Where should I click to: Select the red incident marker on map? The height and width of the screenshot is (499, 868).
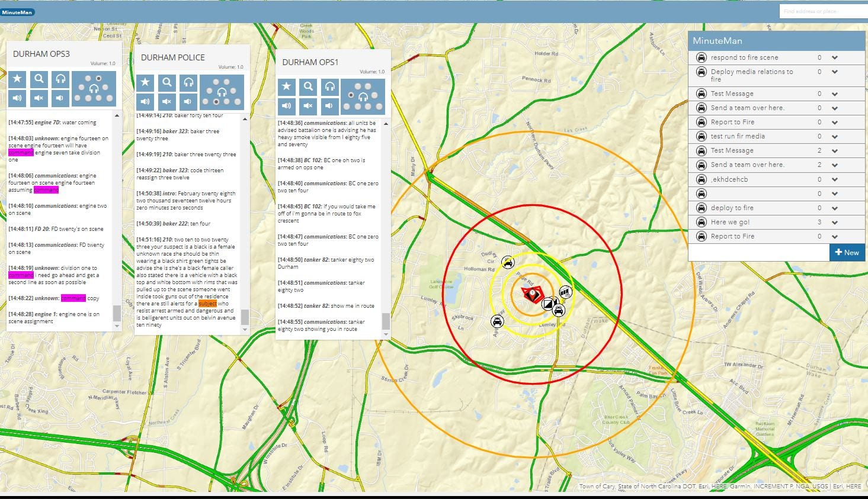point(531,294)
